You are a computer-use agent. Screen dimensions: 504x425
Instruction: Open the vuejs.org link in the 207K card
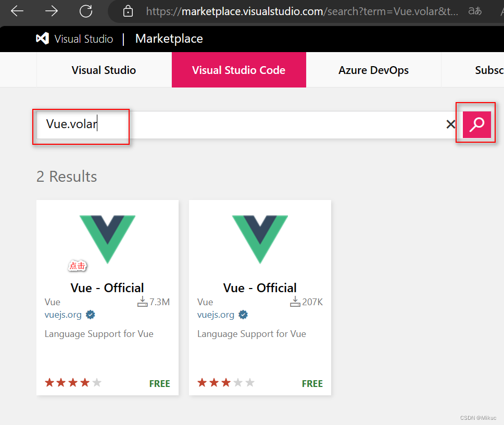click(x=216, y=315)
